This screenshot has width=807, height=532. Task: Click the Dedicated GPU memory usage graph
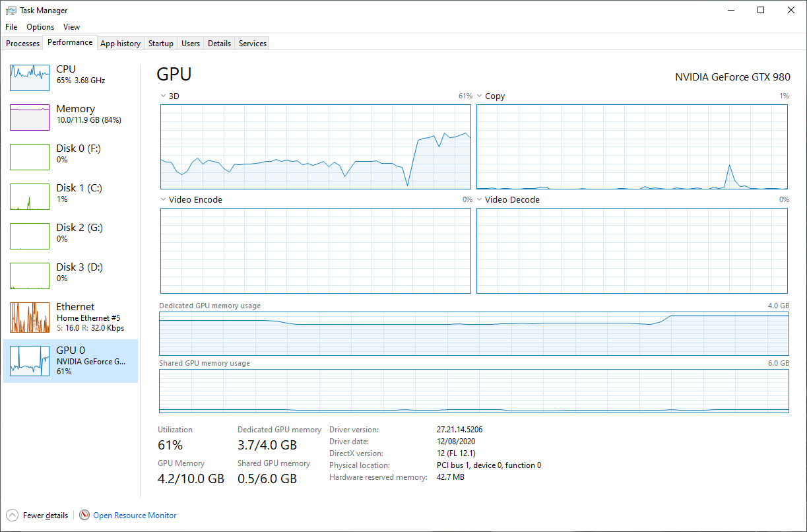[474, 334]
